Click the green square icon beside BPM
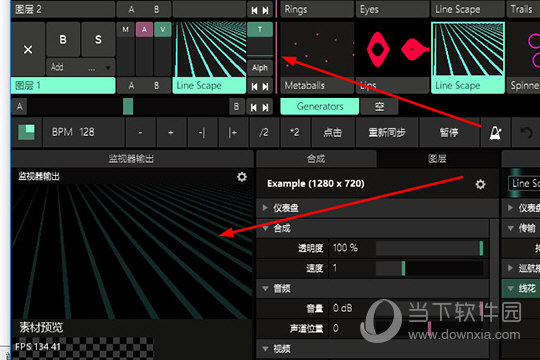The height and width of the screenshot is (360, 540). click(x=27, y=132)
